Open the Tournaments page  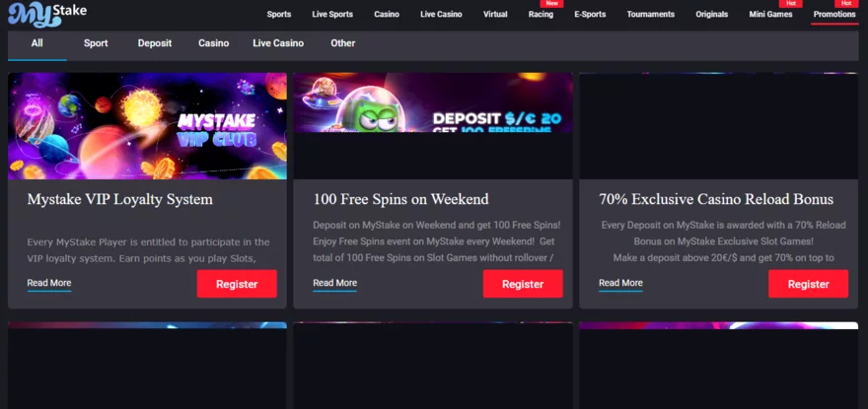click(x=650, y=15)
